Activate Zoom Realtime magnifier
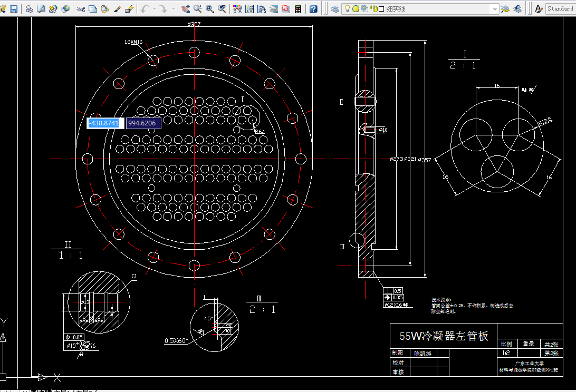The width and height of the screenshot is (576, 392). coord(198,9)
